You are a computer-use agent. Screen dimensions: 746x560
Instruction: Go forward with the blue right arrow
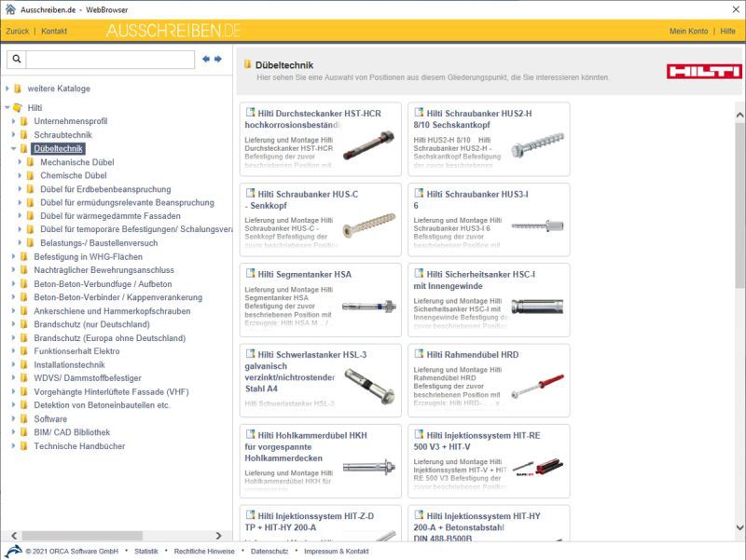[218, 59]
